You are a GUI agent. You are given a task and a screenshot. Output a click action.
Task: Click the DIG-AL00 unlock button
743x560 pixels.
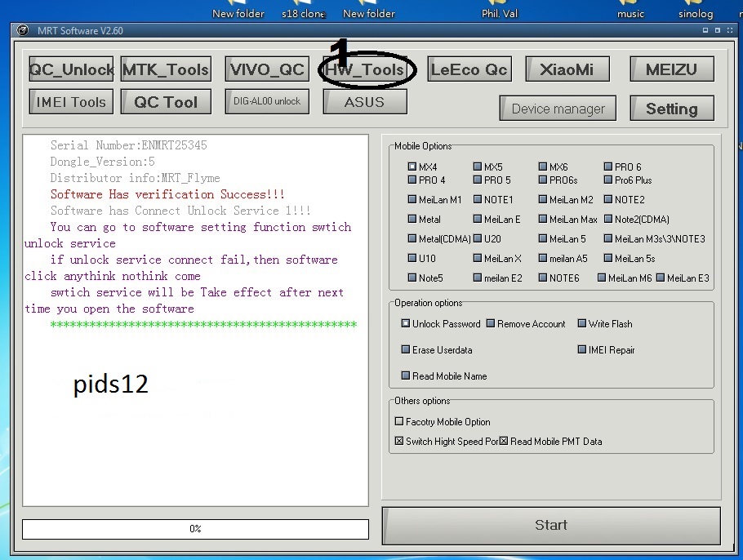tap(267, 101)
